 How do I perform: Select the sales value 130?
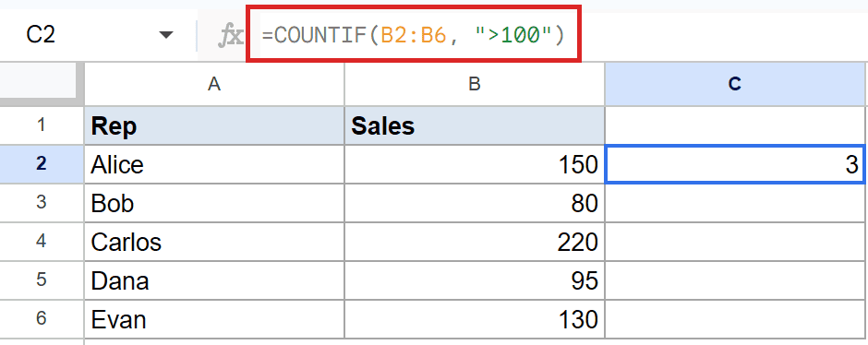(x=475, y=319)
